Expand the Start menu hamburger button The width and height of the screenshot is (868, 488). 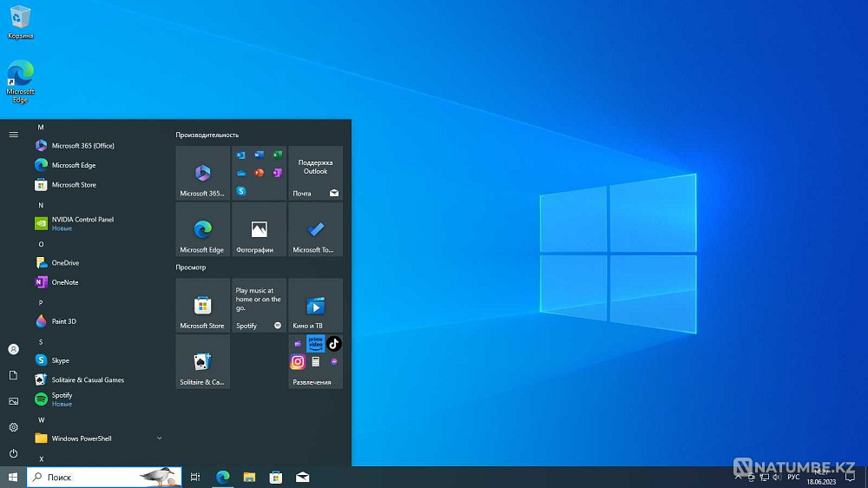click(x=13, y=135)
